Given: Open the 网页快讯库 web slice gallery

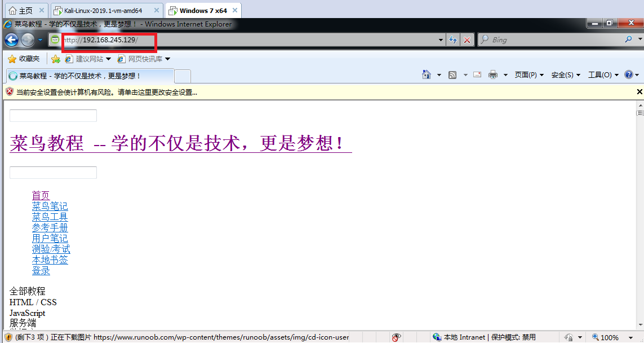Looking at the screenshot, I should tap(144, 59).
